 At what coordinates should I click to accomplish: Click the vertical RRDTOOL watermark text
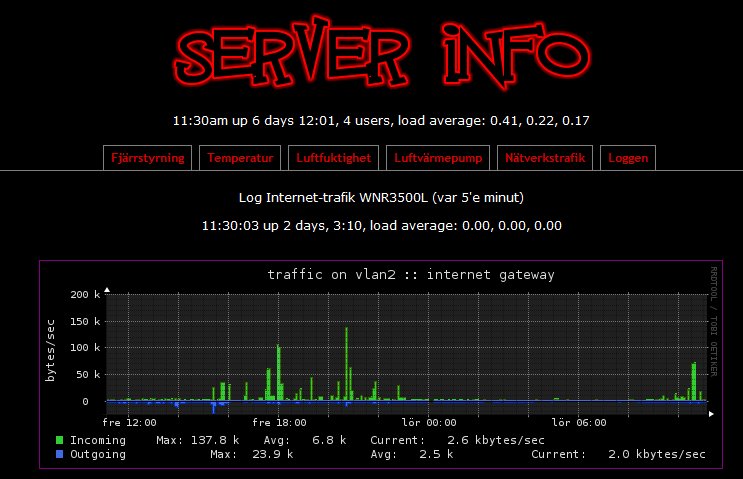point(714,320)
